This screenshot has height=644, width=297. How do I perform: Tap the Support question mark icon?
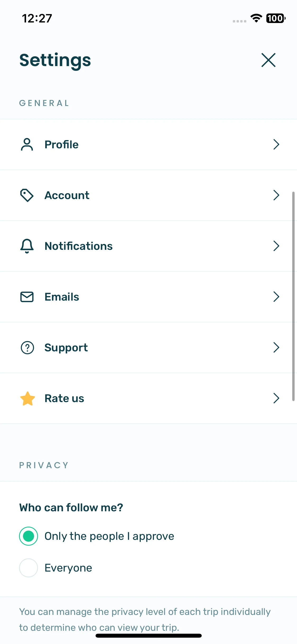(27, 347)
